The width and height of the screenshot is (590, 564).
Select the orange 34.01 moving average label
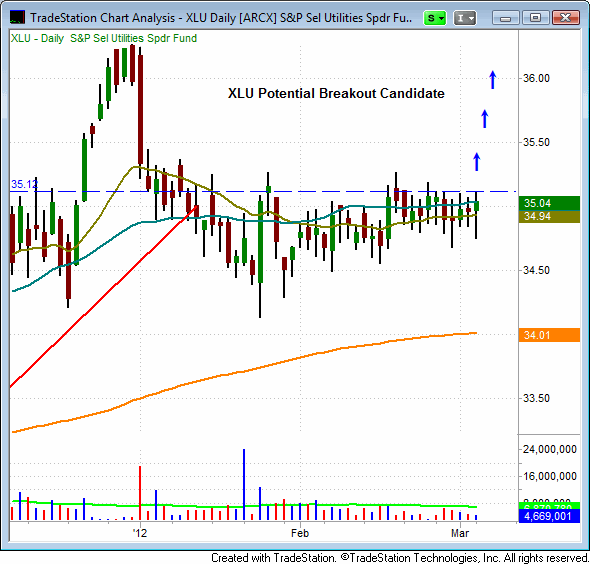coord(549,335)
